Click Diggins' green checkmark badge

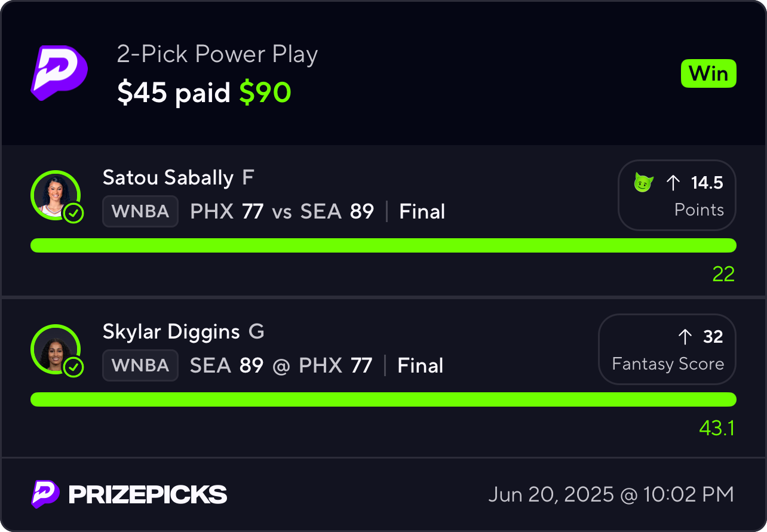pos(73,367)
